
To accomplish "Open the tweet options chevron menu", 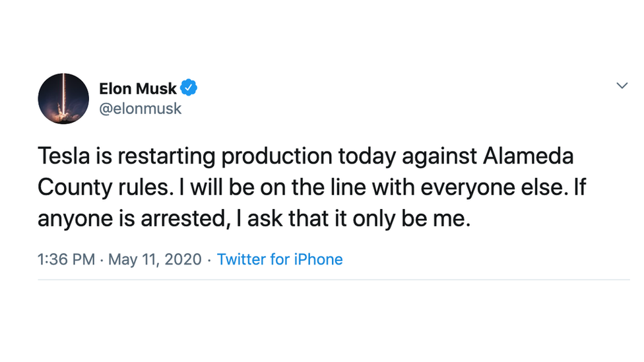I will (x=622, y=86).
